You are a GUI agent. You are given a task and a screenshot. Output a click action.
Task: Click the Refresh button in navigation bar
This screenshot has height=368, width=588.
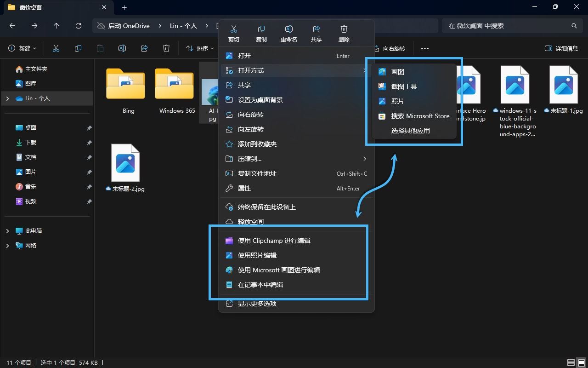coord(79,26)
